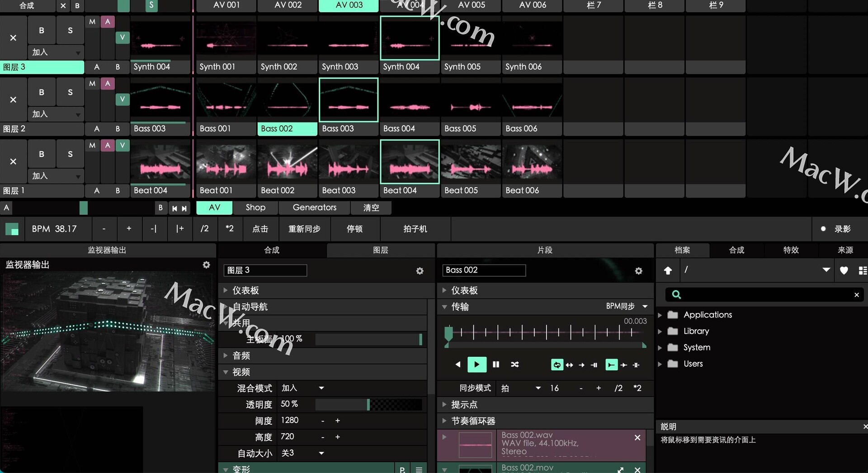Toggle the B bypass button on 图层 2
Screen dimensions: 868x473
coord(42,92)
